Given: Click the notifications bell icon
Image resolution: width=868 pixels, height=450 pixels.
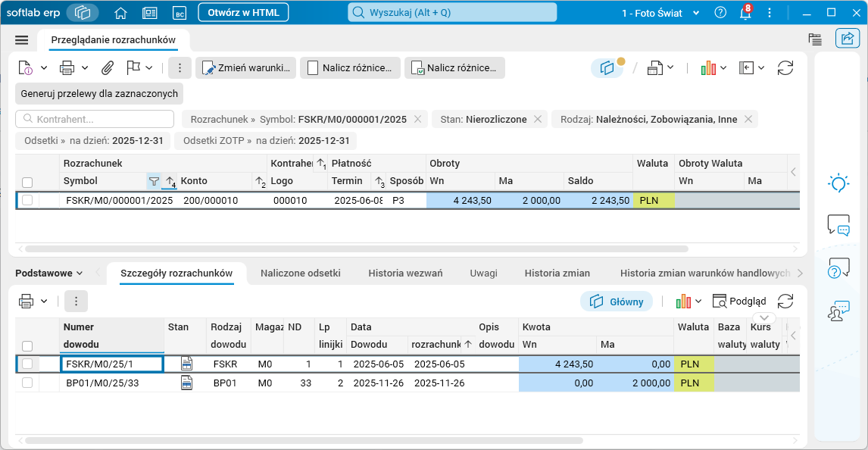Looking at the screenshot, I should [x=745, y=12].
